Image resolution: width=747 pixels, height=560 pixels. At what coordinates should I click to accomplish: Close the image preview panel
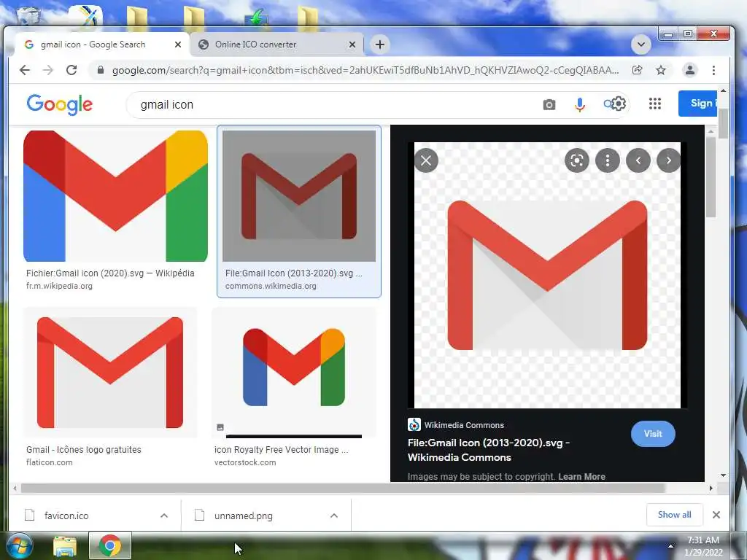coord(426,160)
